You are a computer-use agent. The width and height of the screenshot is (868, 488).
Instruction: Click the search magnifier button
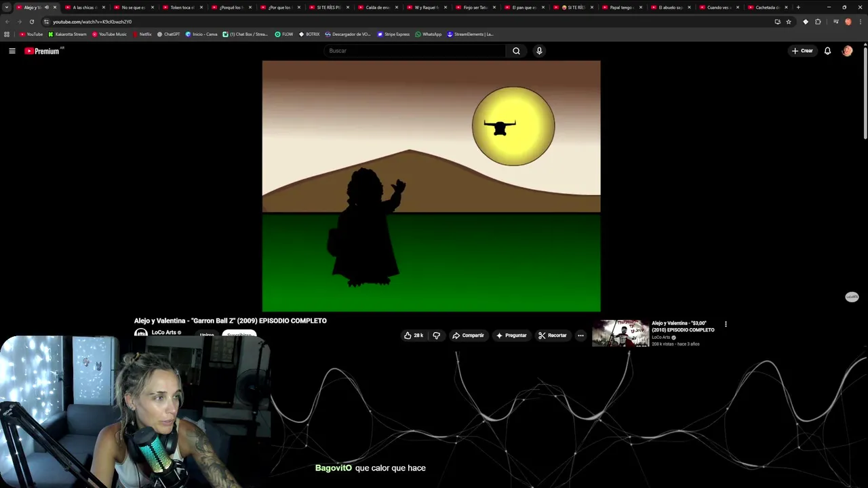click(516, 51)
